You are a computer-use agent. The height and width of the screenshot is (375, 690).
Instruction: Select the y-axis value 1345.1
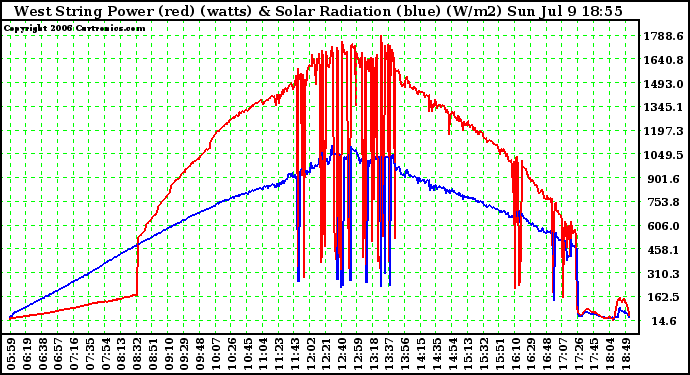point(664,107)
